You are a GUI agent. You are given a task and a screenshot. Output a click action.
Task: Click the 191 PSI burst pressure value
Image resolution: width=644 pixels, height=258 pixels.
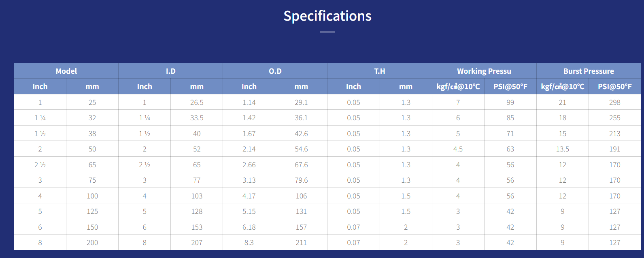[615, 149]
